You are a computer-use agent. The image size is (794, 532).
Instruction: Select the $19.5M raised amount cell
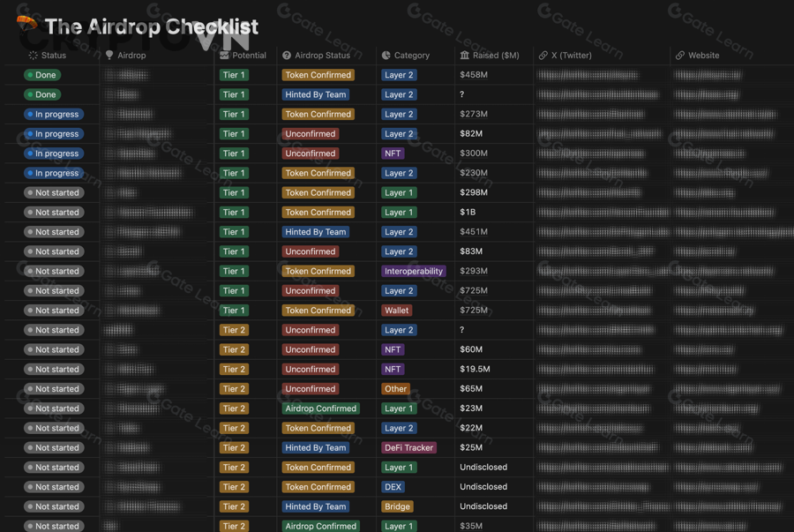(x=475, y=370)
